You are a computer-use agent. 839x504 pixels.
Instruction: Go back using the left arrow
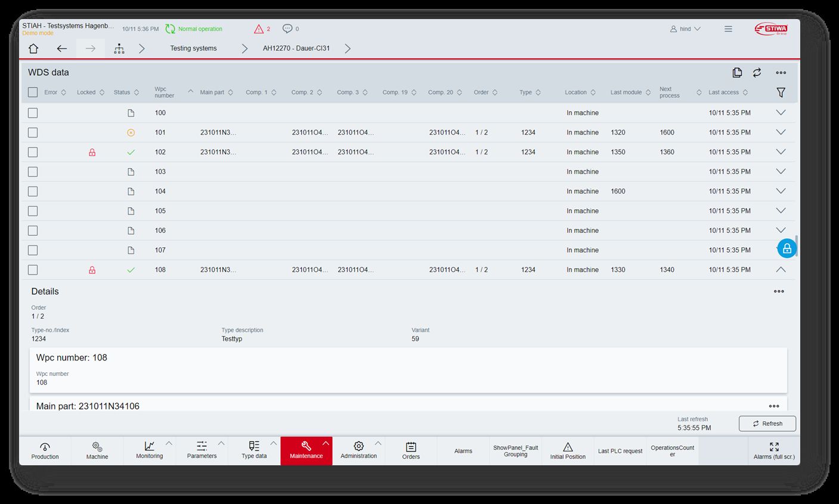click(62, 49)
